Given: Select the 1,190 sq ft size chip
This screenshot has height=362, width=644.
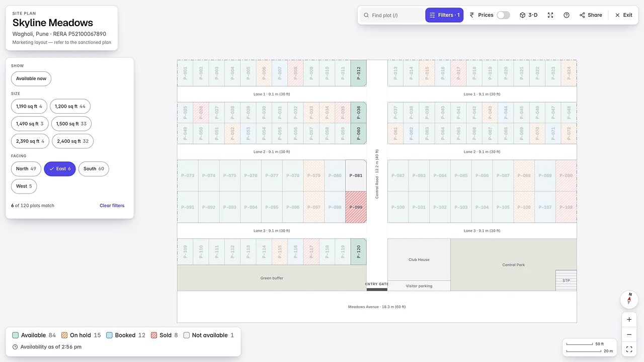Looking at the screenshot, I should tap(29, 106).
